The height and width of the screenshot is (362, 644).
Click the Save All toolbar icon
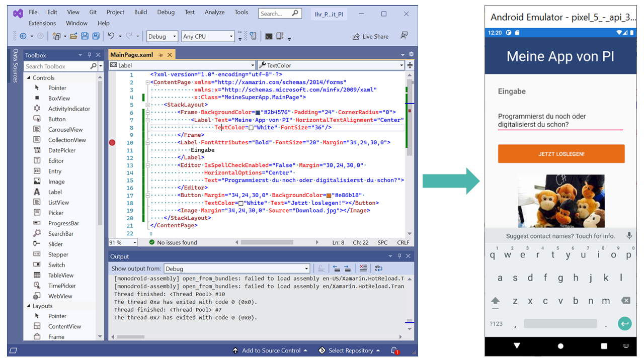click(95, 36)
